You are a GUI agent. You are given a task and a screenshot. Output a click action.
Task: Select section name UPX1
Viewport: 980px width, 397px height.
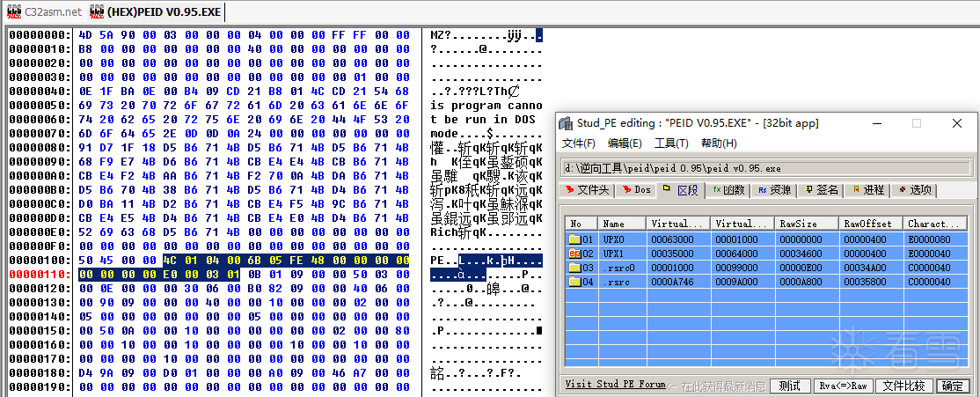(x=614, y=254)
